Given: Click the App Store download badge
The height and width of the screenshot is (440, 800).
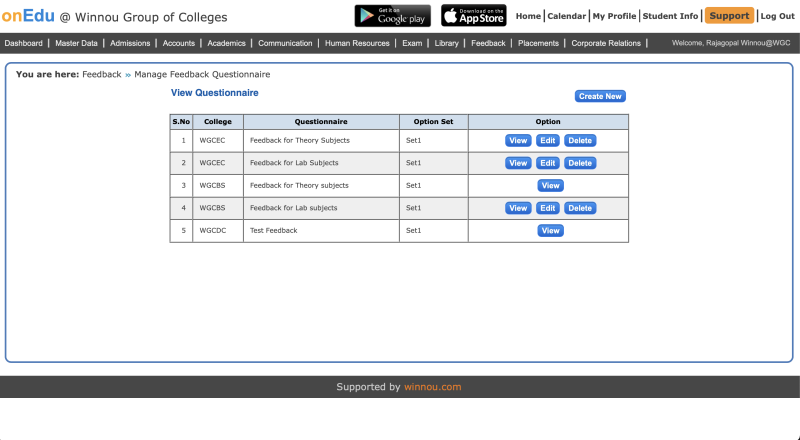Looking at the screenshot, I should pos(474,16).
